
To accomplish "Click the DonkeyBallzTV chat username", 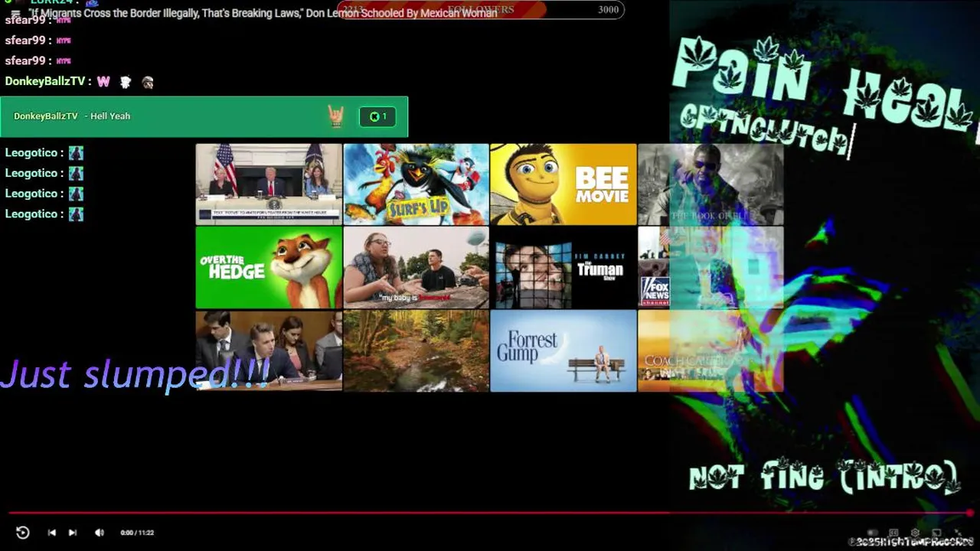I will [45, 81].
